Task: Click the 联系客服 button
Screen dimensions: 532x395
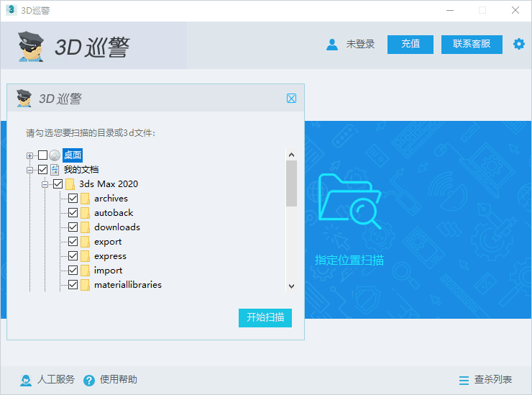Action: 472,44
